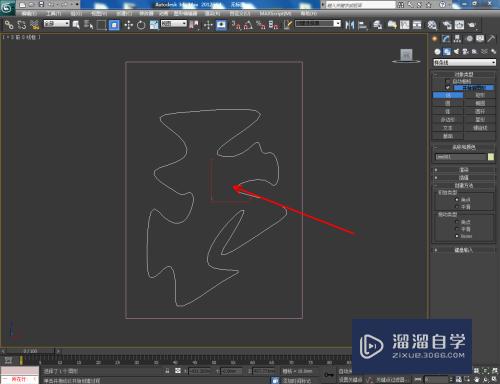Click Use Pivot Point Center icon
Screen dimensions: 500x384
coord(194,25)
